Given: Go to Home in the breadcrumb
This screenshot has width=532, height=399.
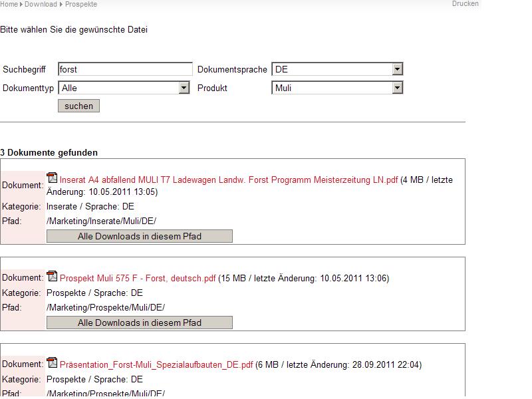Looking at the screenshot, I should pos(9,4).
